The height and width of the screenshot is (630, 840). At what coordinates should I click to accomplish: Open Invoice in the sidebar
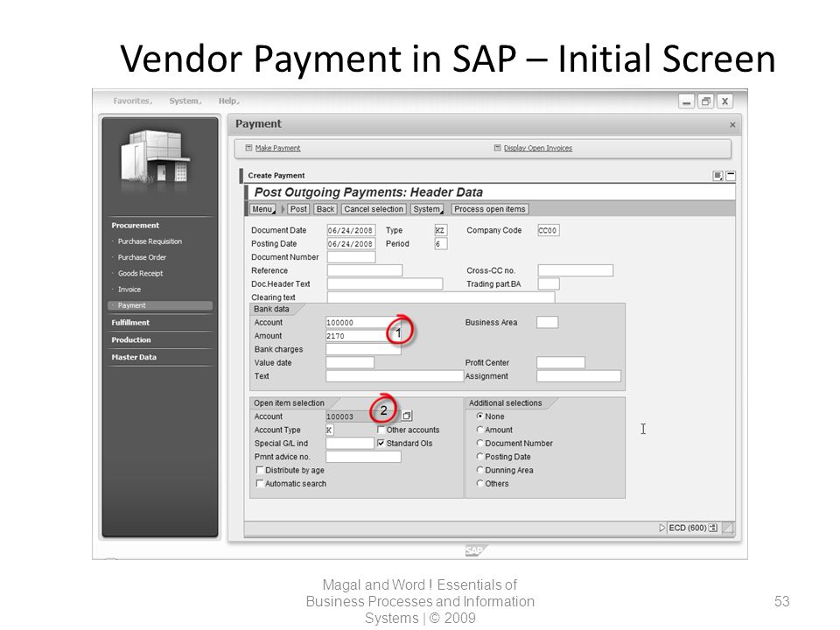(x=129, y=290)
